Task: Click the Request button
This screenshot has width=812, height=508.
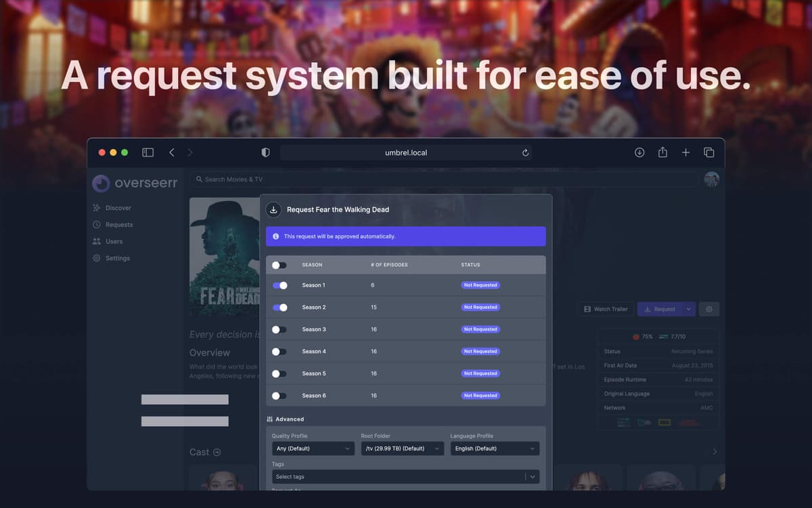Action: (661, 309)
